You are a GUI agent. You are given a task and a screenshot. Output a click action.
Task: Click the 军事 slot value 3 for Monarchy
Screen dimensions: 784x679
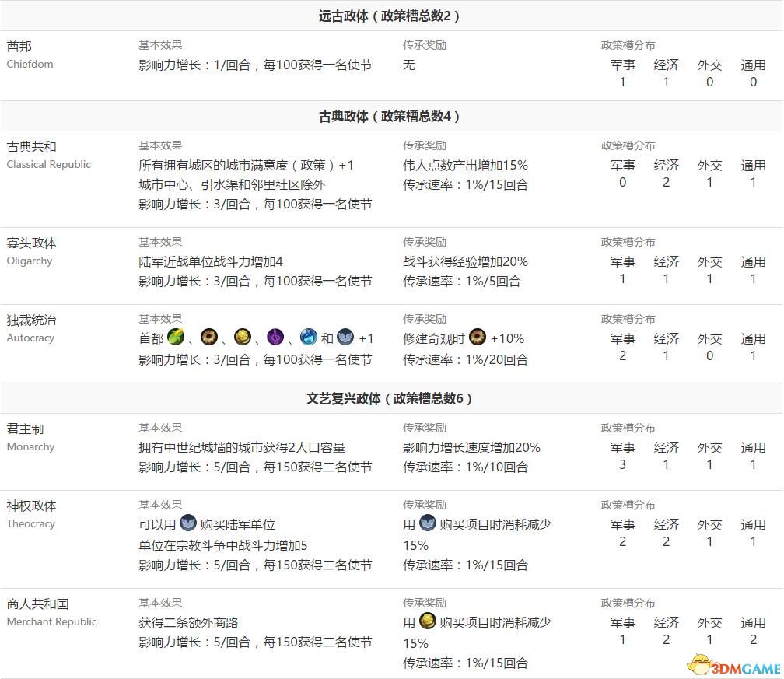[622, 465]
